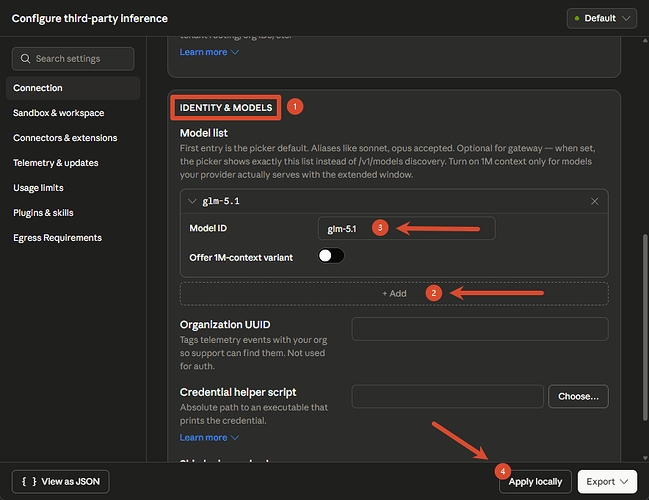Open the Connection settings section
The image size is (649, 500).
(x=73, y=88)
